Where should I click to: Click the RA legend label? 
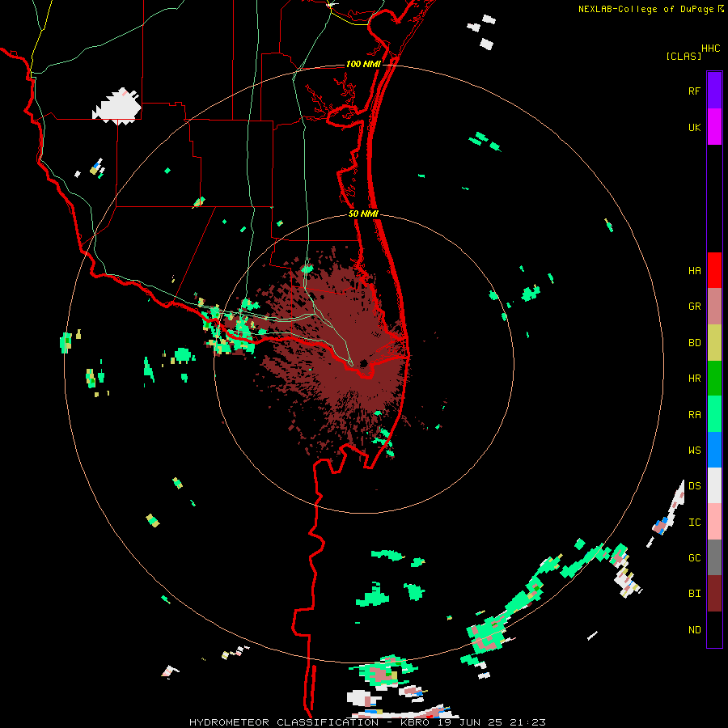694,415
